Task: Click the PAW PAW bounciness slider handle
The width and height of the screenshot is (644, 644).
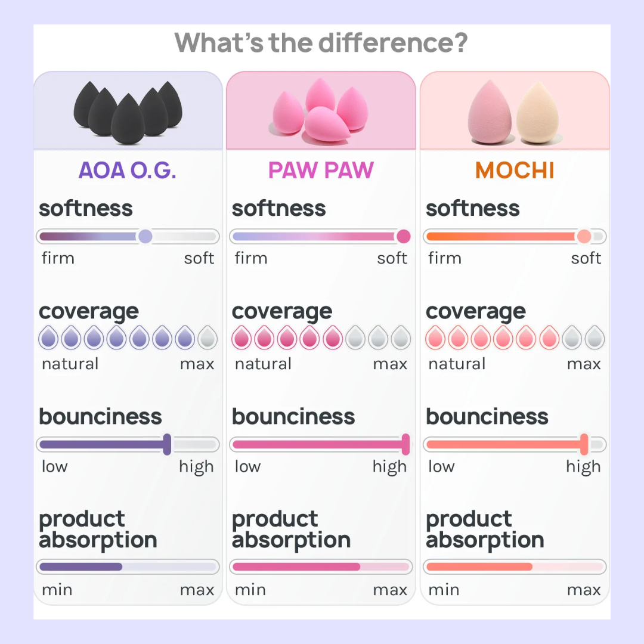Action: click(x=406, y=444)
